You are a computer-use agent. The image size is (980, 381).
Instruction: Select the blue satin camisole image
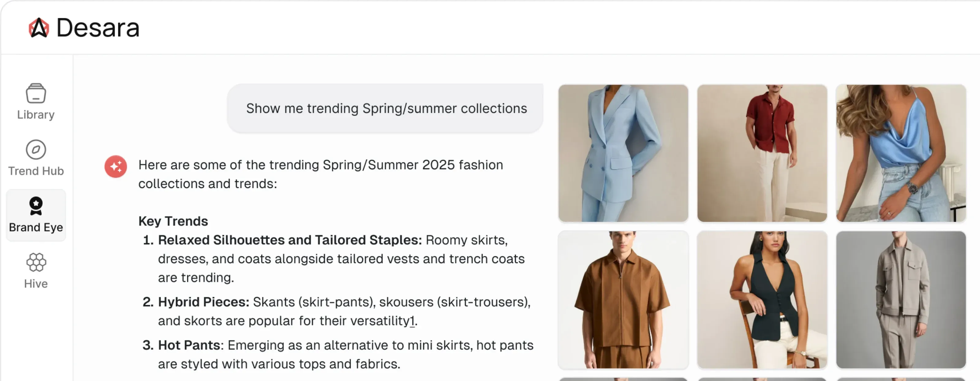[900, 153]
